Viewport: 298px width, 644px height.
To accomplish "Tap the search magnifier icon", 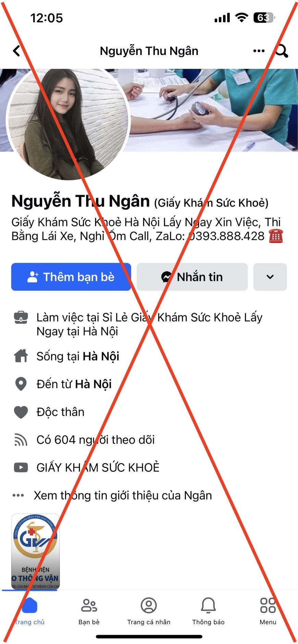I will pyautogui.click(x=282, y=51).
